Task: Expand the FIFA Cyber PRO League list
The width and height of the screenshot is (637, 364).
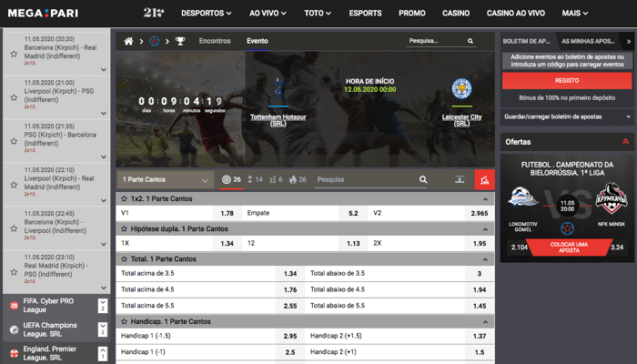Action: [103, 306]
